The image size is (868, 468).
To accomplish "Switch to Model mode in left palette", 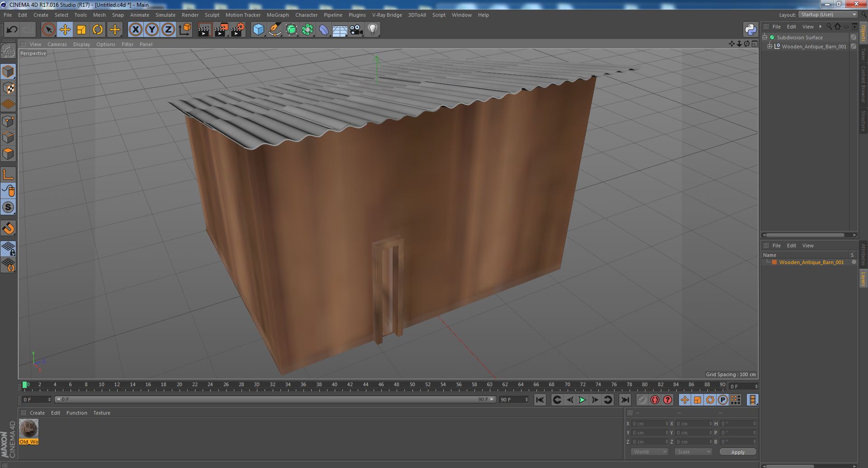I will [8, 71].
